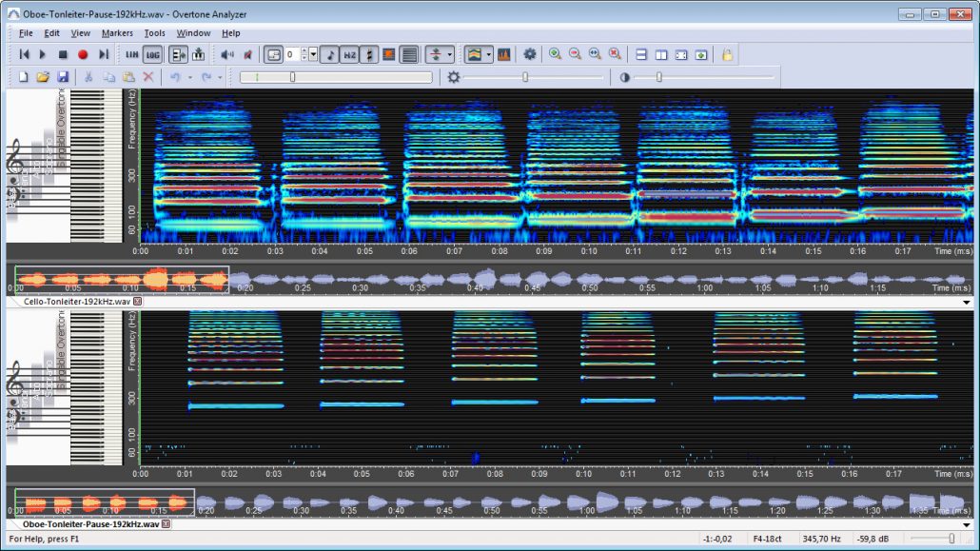Tile windows horizontally

coord(641,55)
